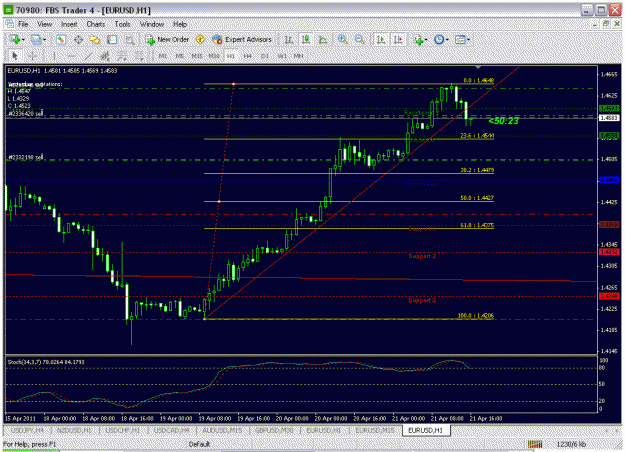Toggle the H1 timeframe button

[231, 56]
